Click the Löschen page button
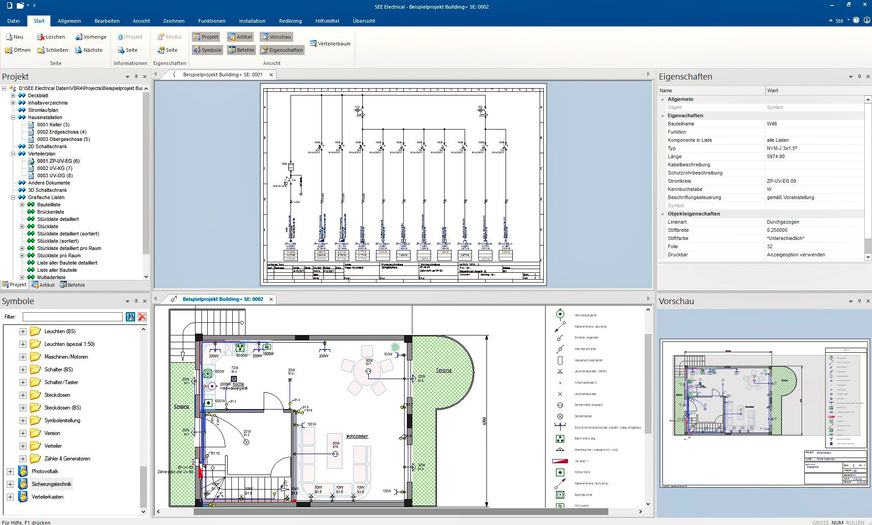 pos(51,37)
